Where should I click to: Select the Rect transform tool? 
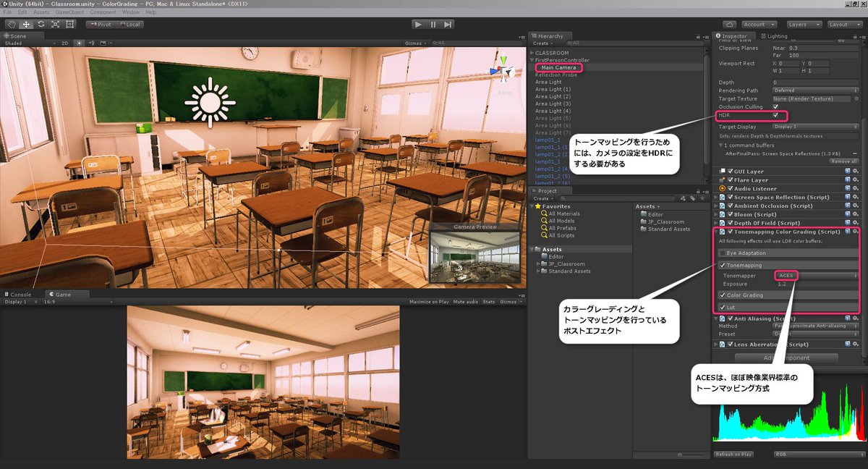[x=70, y=24]
